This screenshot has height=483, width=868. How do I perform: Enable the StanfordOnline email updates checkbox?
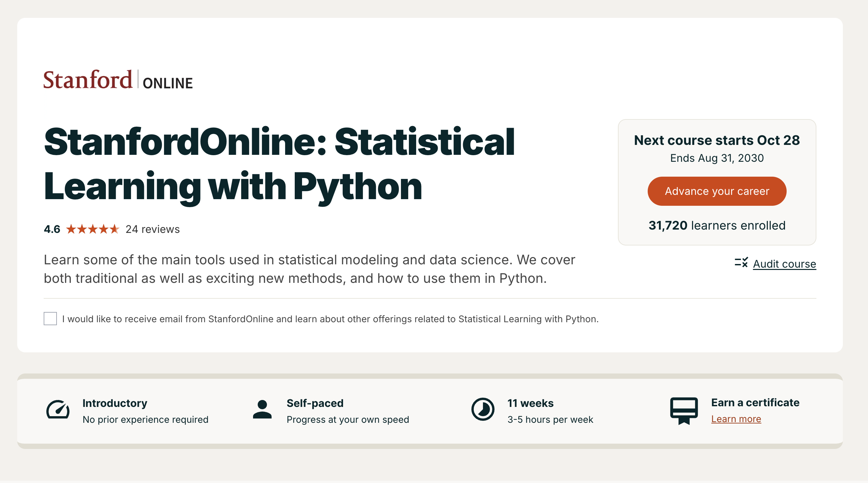pos(50,319)
